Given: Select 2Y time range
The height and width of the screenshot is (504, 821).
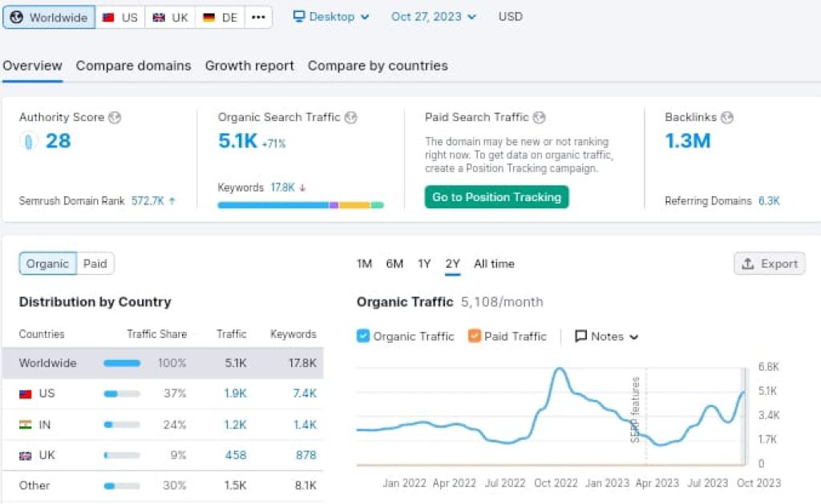Looking at the screenshot, I should pyautogui.click(x=452, y=264).
